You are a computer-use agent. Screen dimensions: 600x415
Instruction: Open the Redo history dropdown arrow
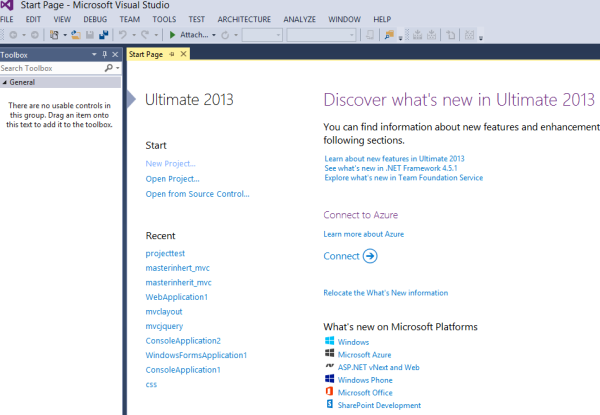[x=156, y=35]
